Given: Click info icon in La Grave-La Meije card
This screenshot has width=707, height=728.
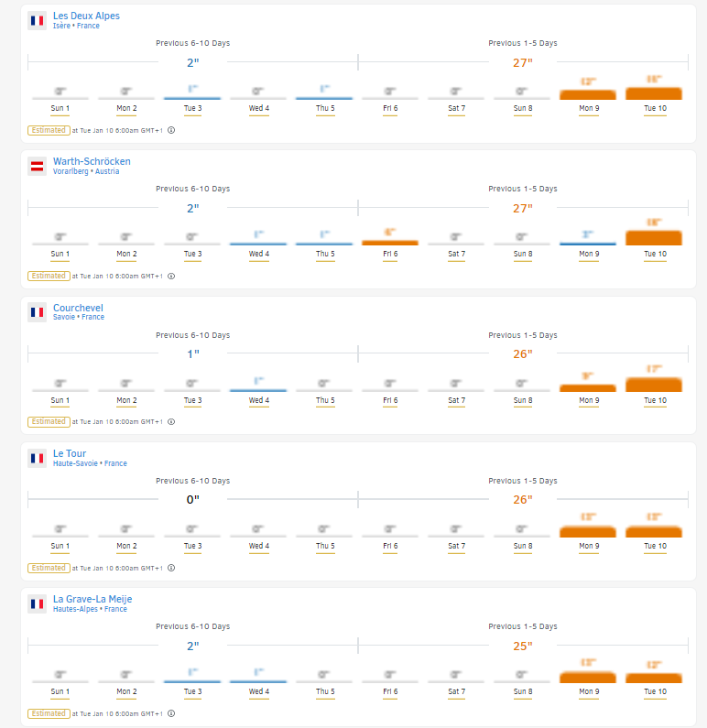Looking at the screenshot, I should point(171,713).
